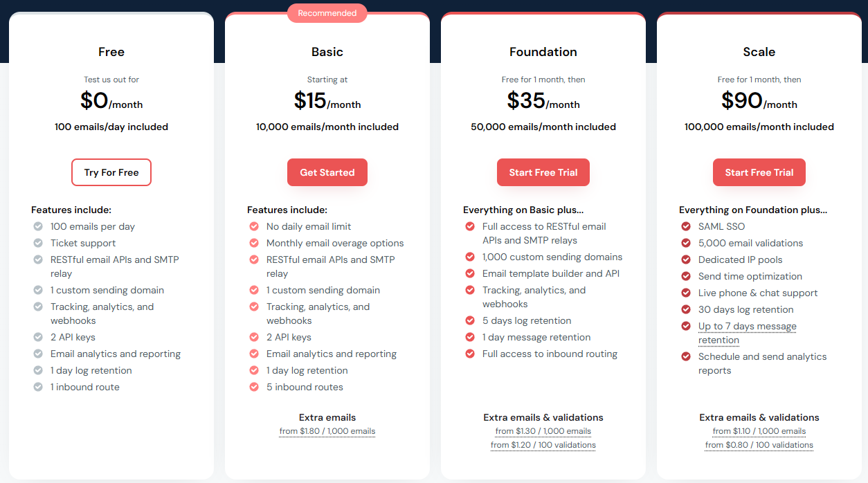
Task: Open the Basic plan's $1.80 per 1,000 emails link
Action: [x=327, y=431]
